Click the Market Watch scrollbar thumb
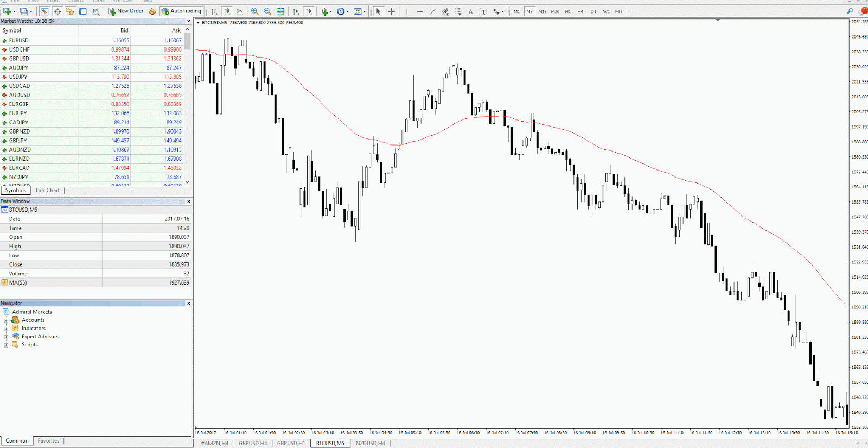 (x=187, y=42)
